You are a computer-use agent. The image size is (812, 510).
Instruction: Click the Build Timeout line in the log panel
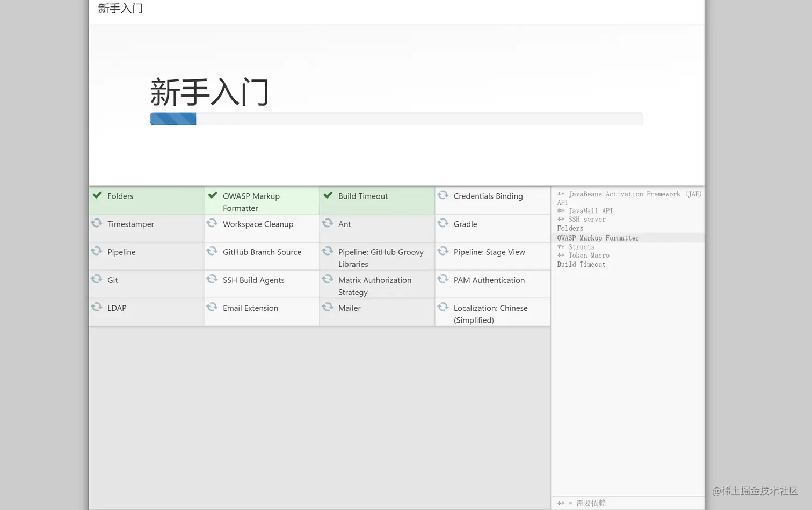pos(581,264)
